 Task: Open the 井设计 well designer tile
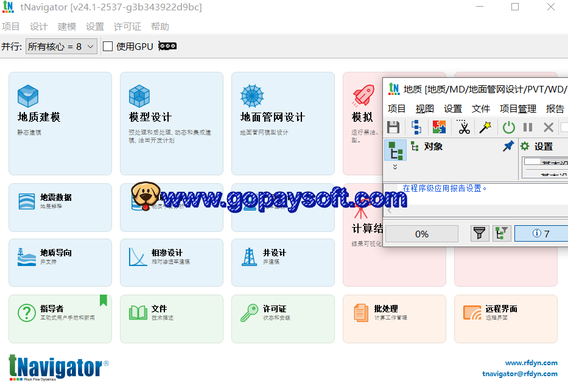(x=283, y=262)
